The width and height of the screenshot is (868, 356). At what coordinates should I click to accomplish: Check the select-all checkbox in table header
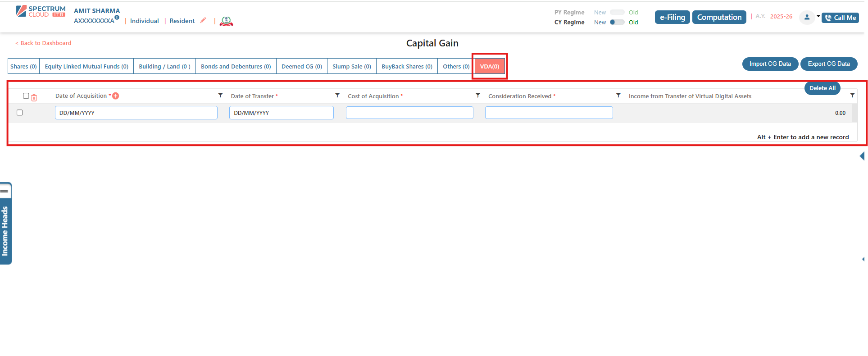26,96
